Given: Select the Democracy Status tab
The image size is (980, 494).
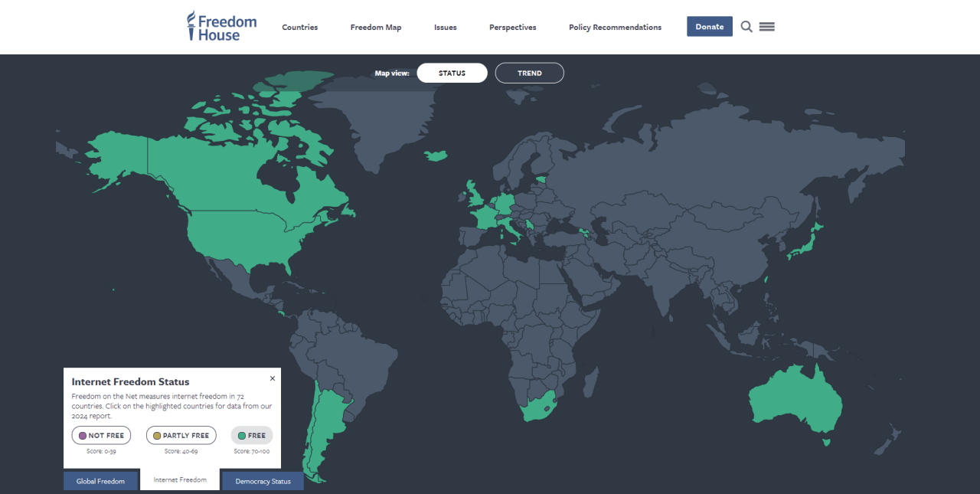Looking at the screenshot, I should click(263, 481).
